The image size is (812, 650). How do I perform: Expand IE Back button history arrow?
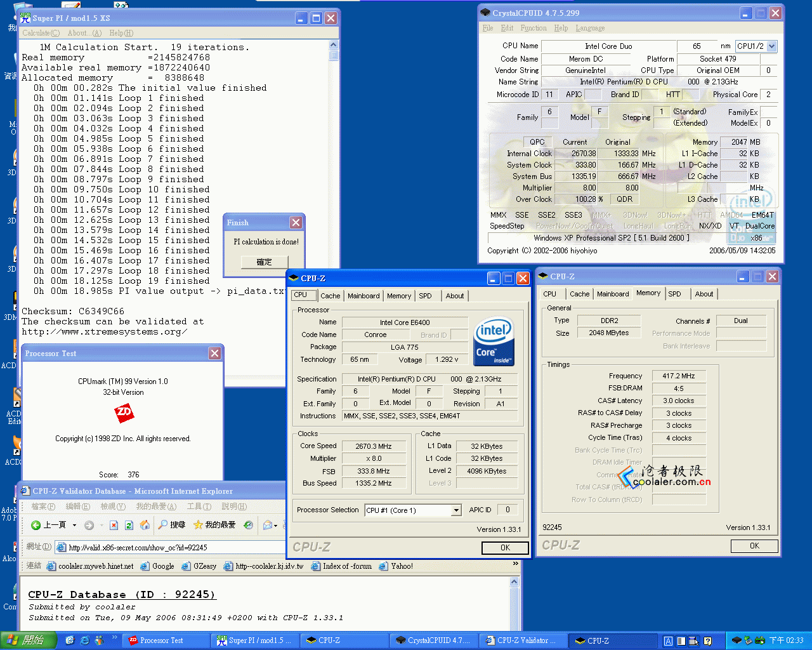(x=74, y=526)
